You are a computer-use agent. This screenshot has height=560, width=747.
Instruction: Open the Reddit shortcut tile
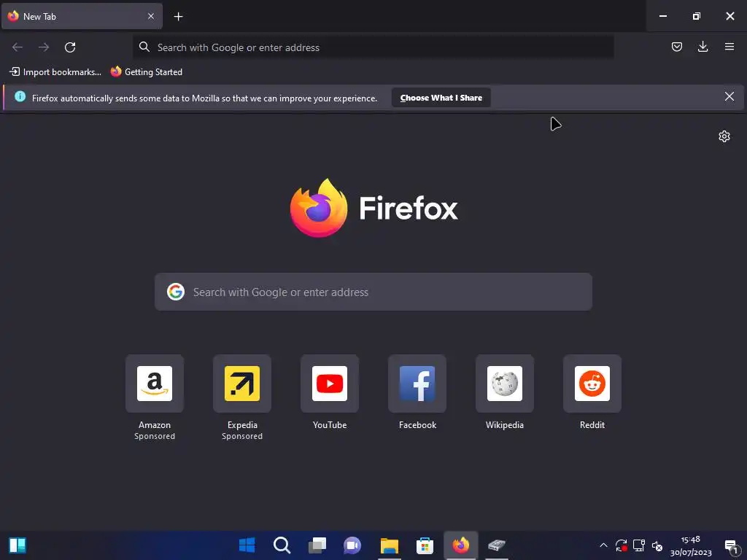[x=592, y=392]
